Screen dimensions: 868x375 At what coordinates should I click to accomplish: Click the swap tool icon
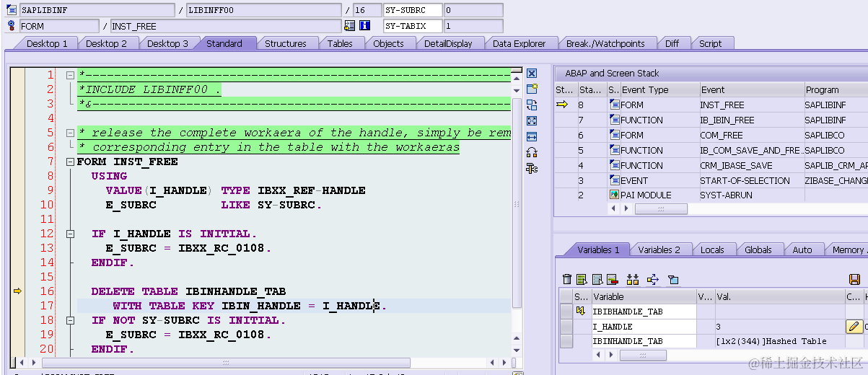[x=532, y=105]
